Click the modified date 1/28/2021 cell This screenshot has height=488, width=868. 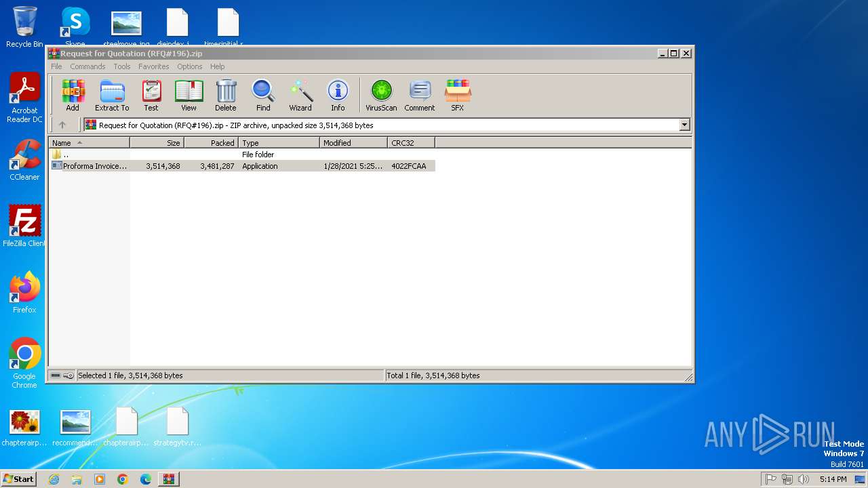point(353,166)
